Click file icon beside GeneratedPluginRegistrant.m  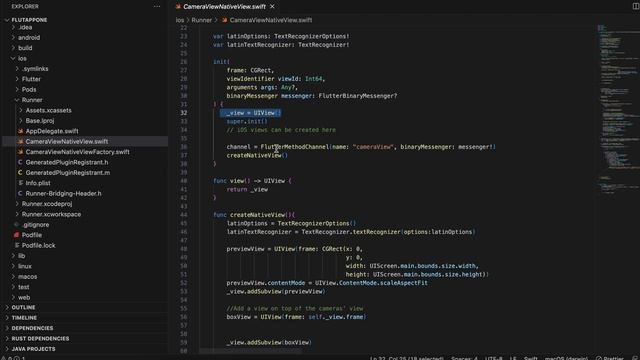pos(20,173)
